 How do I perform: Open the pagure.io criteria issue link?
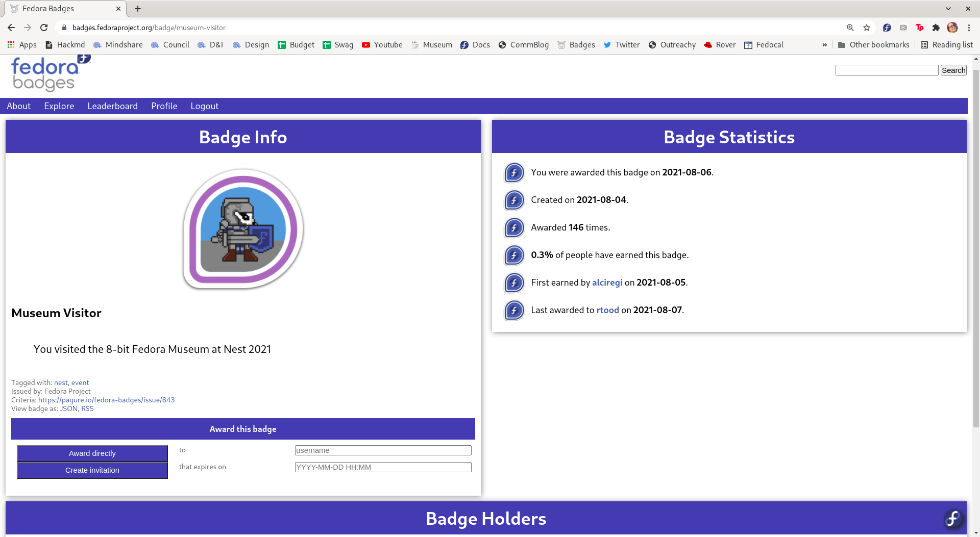[106, 400]
